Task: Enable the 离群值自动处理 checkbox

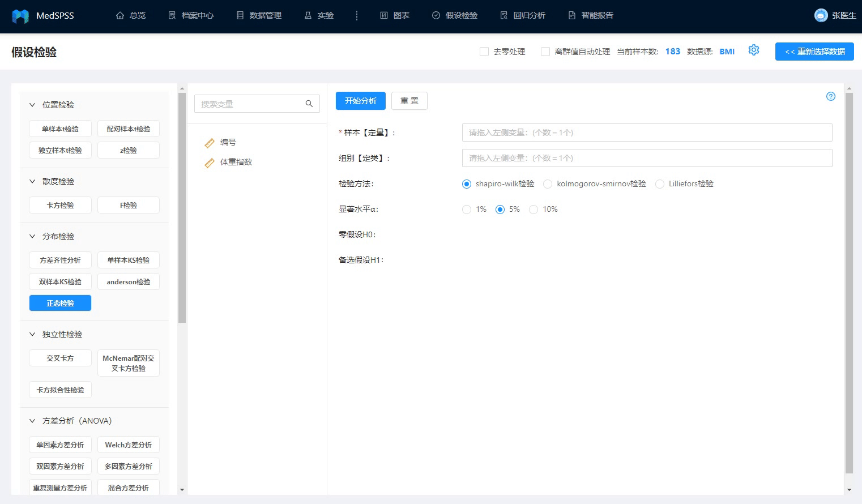Action: coord(545,52)
